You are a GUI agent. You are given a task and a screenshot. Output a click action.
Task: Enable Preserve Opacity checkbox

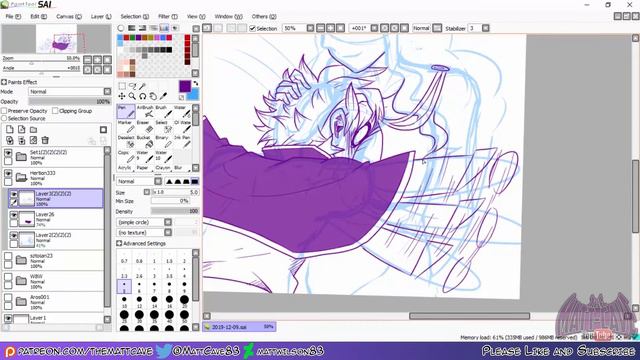click(4, 111)
